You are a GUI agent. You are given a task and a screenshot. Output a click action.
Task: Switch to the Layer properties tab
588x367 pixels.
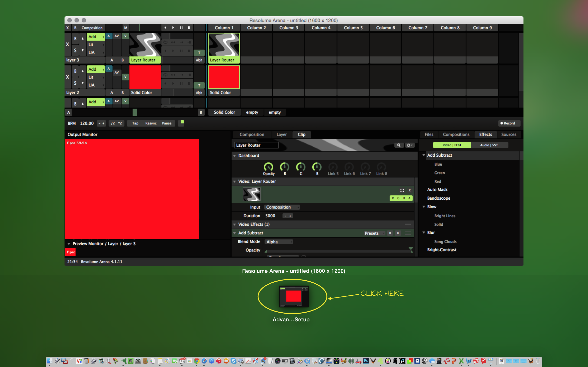click(x=281, y=135)
